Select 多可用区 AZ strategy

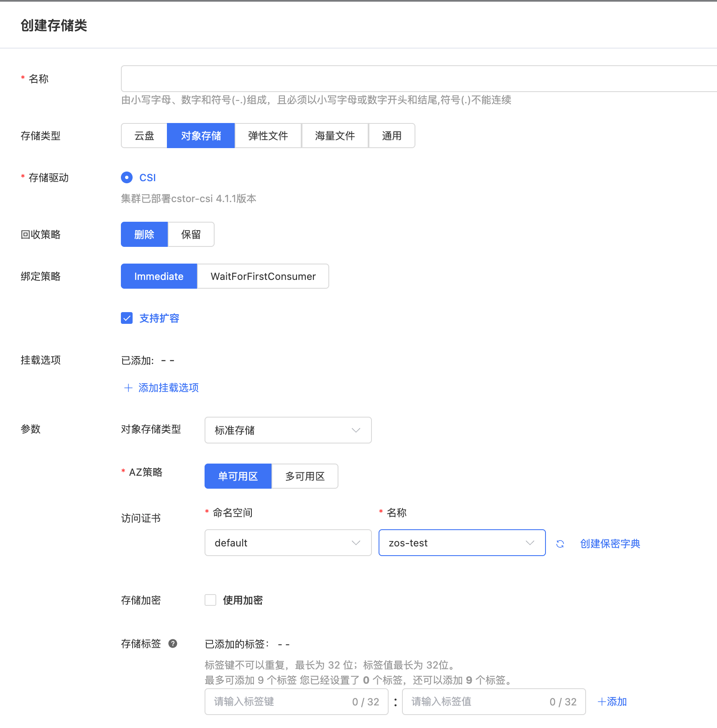pos(305,476)
